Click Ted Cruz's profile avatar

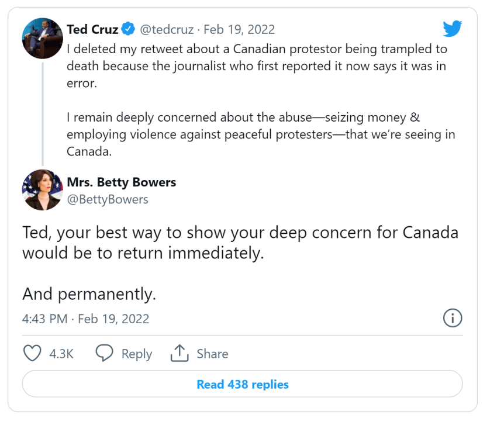click(42, 37)
